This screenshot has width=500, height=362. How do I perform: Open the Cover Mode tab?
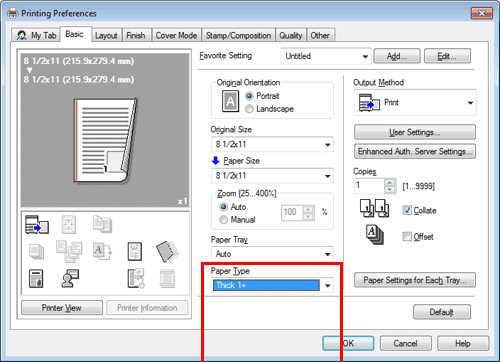176,35
